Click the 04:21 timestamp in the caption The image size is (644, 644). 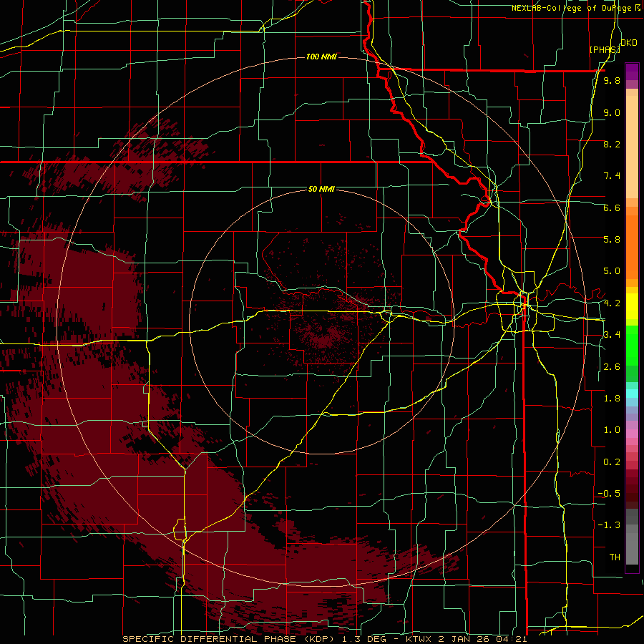coord(512,639)
